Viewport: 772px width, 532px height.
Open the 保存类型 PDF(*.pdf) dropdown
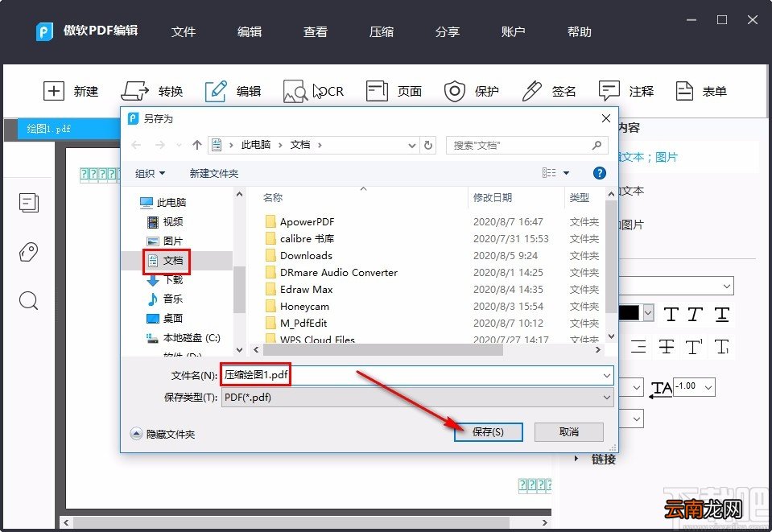click(x=418, y=397)
